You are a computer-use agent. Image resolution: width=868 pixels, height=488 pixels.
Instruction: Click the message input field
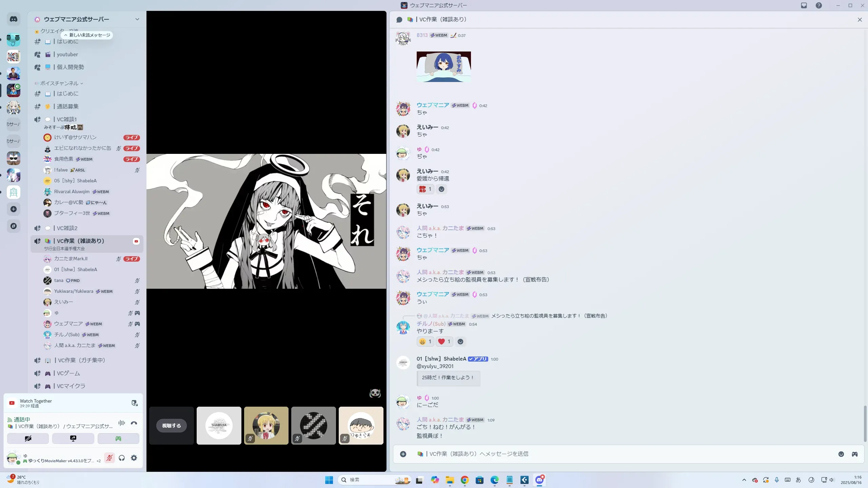[610, 454]
